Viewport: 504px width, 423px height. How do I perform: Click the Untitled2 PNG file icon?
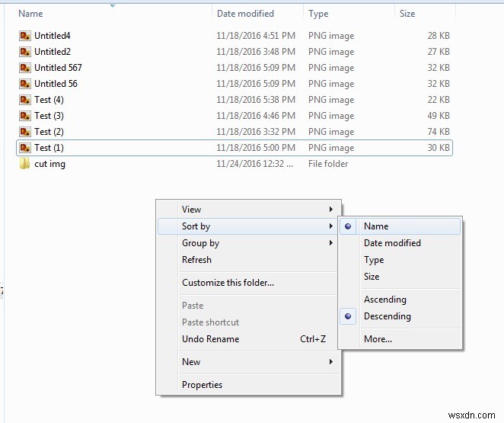coord(25,52)
